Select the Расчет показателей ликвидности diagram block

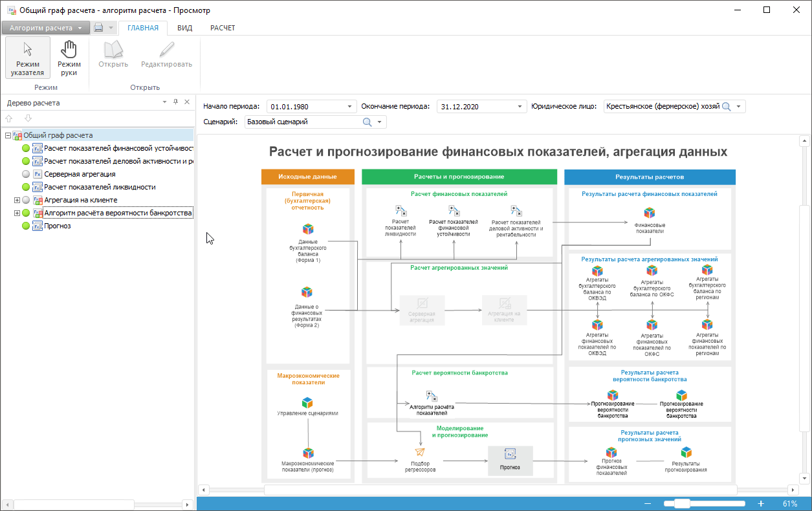(400, 221)
